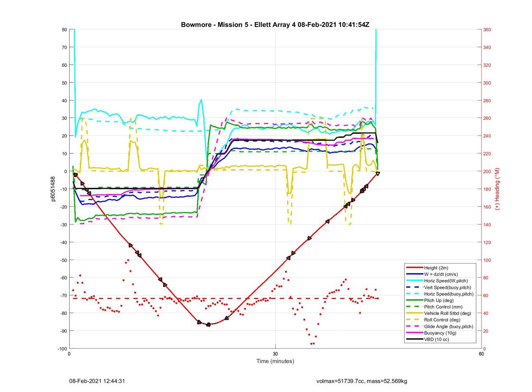The height and width of the screenshot is (392, 532).
Task: Click the "Roll Control (deg)" legend entry
Action: point(442,320)
